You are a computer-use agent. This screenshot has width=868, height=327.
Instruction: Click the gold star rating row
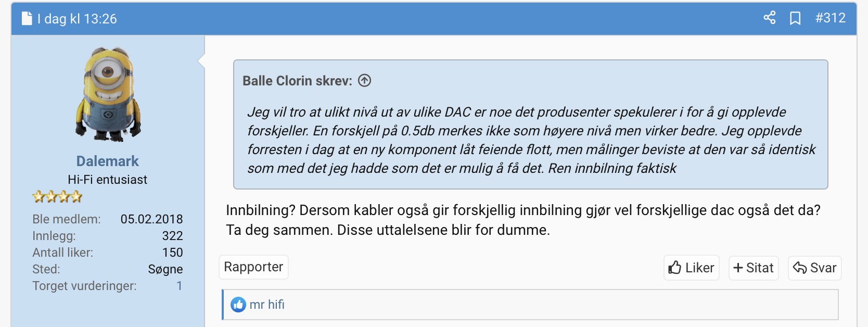(57, 197)
